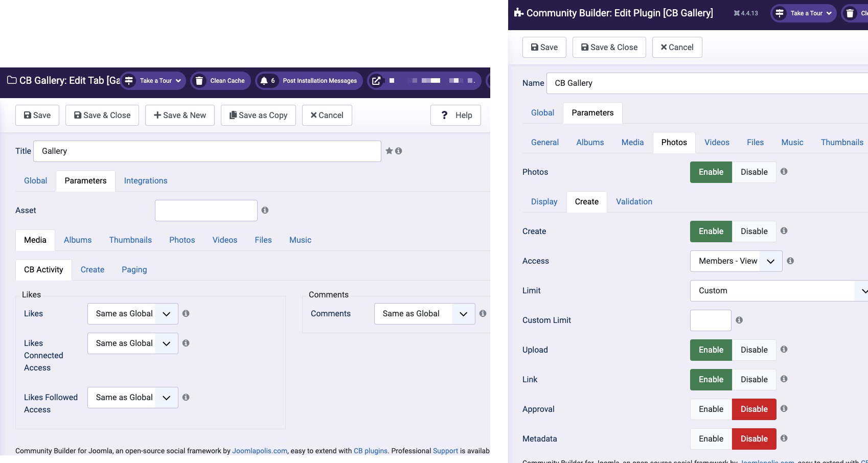Click the info icon beside Approval toggle
868x463 pixels.
(784, 408)
